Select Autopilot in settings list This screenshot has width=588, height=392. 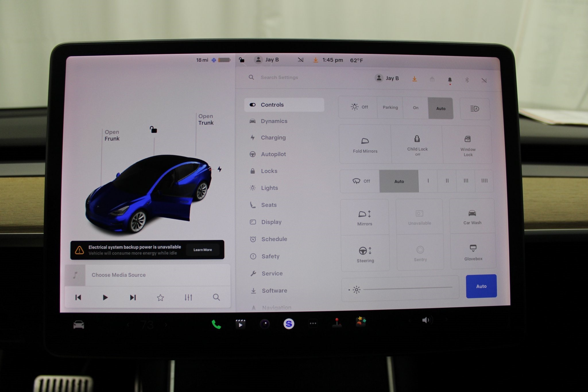273,154
